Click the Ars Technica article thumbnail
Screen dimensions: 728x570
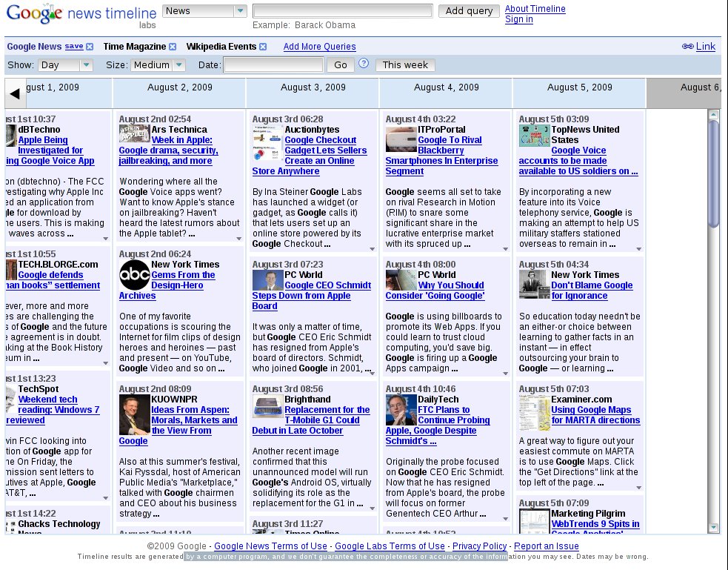134,133
